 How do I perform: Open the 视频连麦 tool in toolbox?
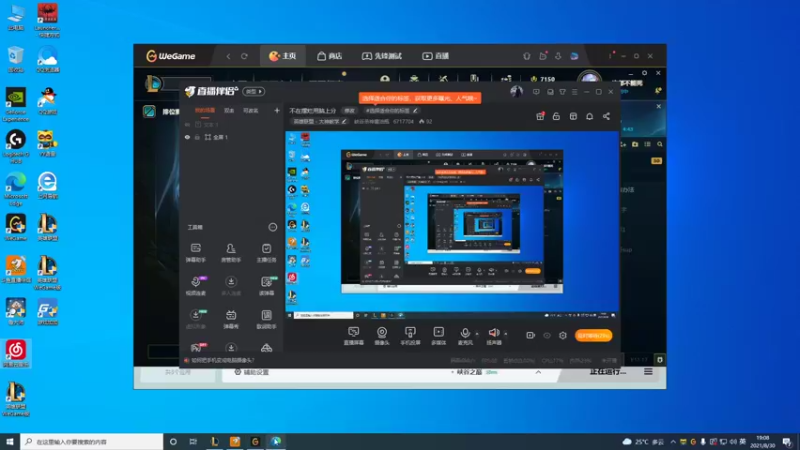click(195, 286)
